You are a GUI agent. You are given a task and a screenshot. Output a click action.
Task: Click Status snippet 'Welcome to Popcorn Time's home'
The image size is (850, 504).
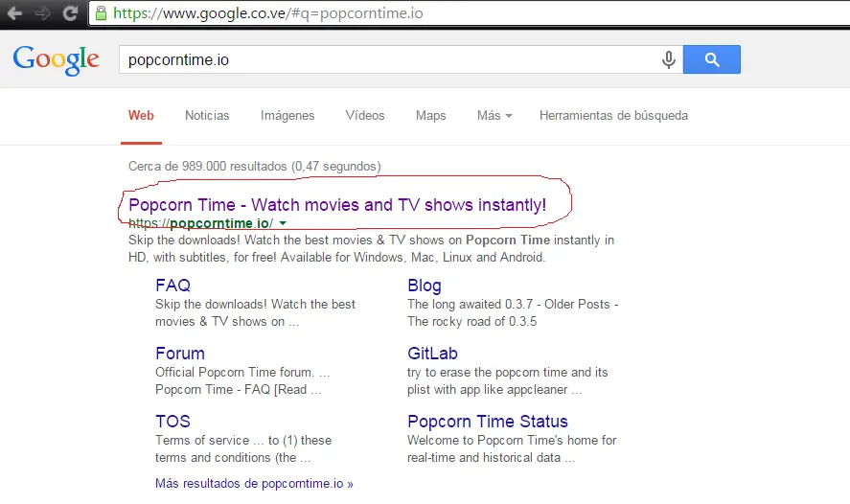495,440
